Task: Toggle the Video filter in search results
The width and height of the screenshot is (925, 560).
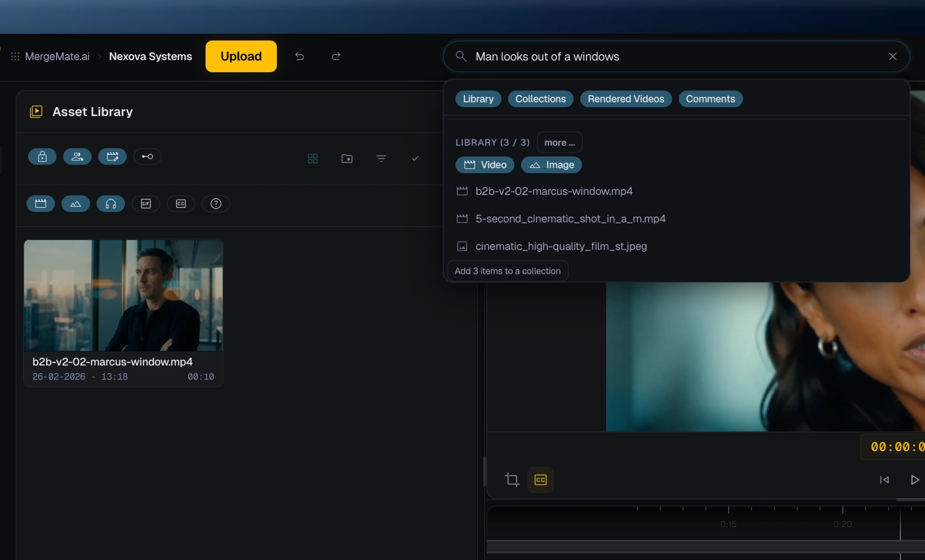Action: tap(485, 165)
